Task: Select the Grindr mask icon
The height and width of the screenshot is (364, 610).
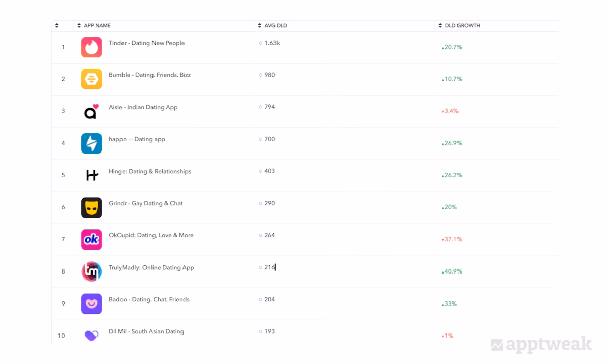Action: pyautogui.click(x=91, y=207)
